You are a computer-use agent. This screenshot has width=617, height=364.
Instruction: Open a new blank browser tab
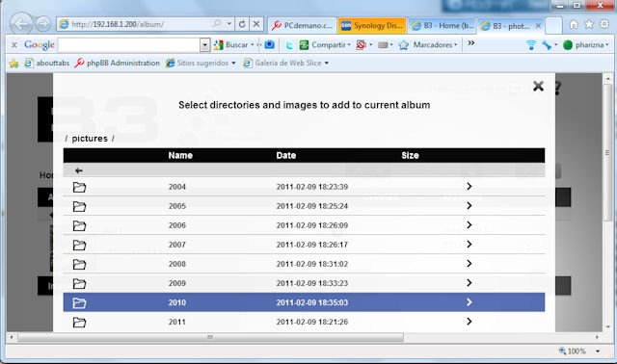click(x=553, y=26)
